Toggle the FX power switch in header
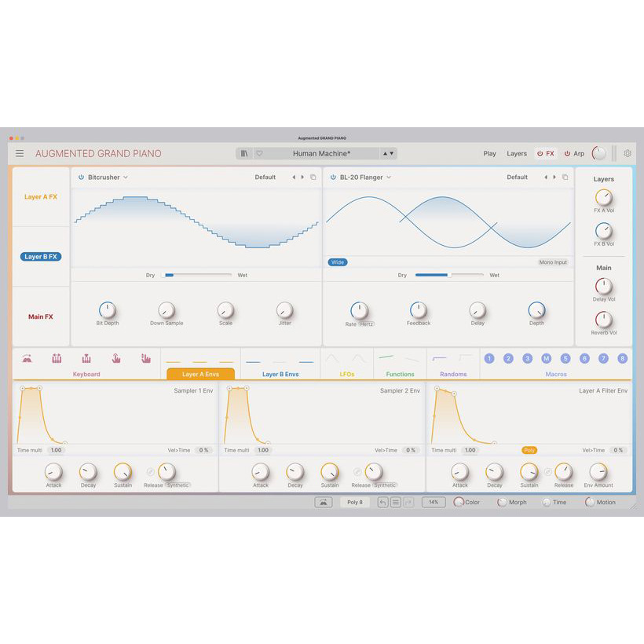Image resolution: width=644 pixels, height=644 pixels. click(540, 154)
